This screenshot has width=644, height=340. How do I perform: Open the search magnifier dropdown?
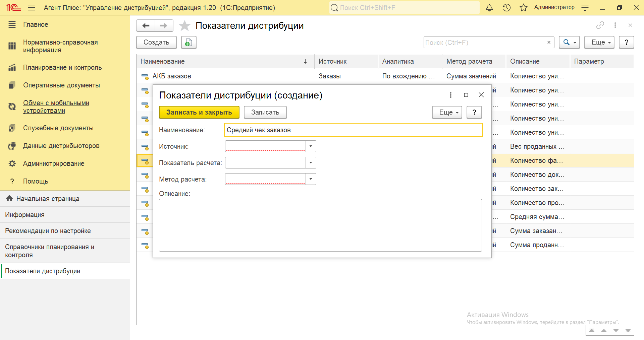[569, 43]
